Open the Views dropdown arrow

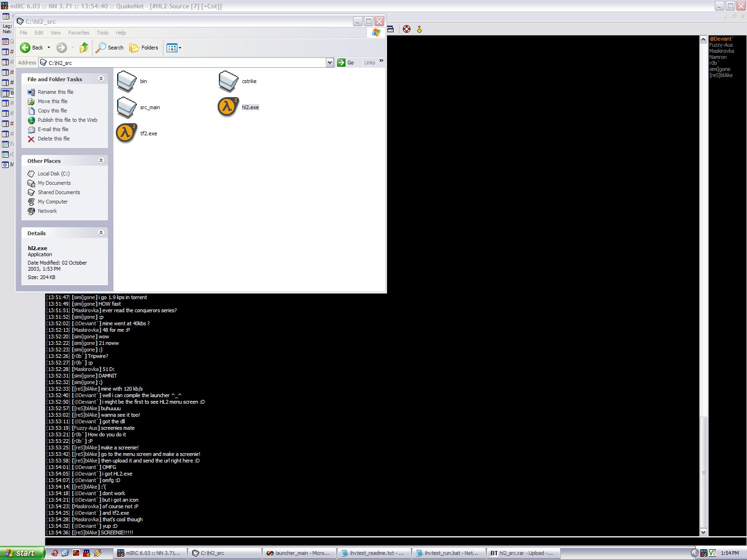(x=180, y=48)
